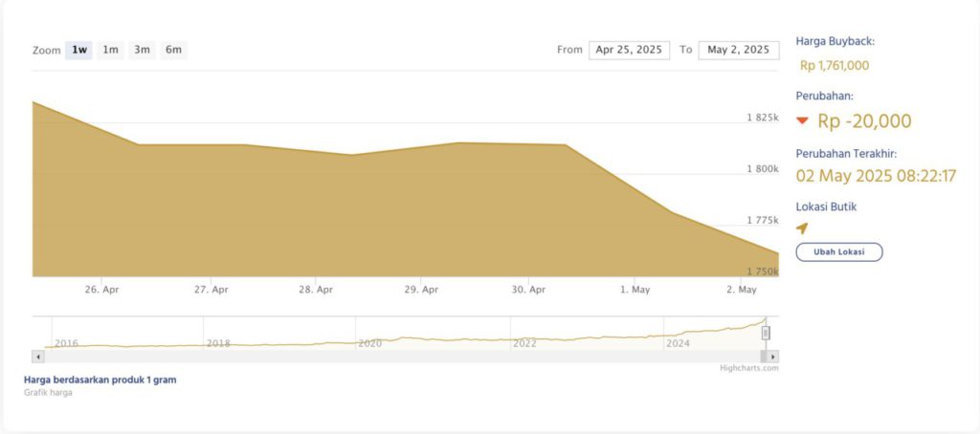
Task: Select the 3m zoom range
Action: [142, 50]
